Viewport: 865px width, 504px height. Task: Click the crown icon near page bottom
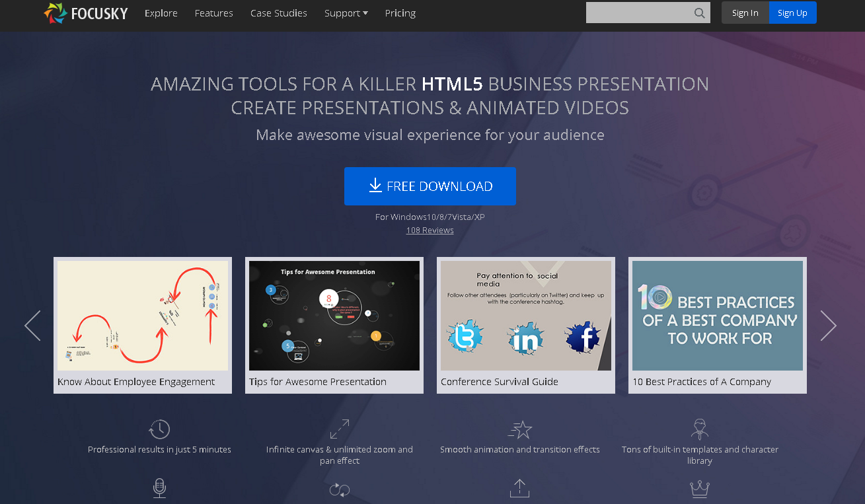pyautogui.click(x=700, y=489)
